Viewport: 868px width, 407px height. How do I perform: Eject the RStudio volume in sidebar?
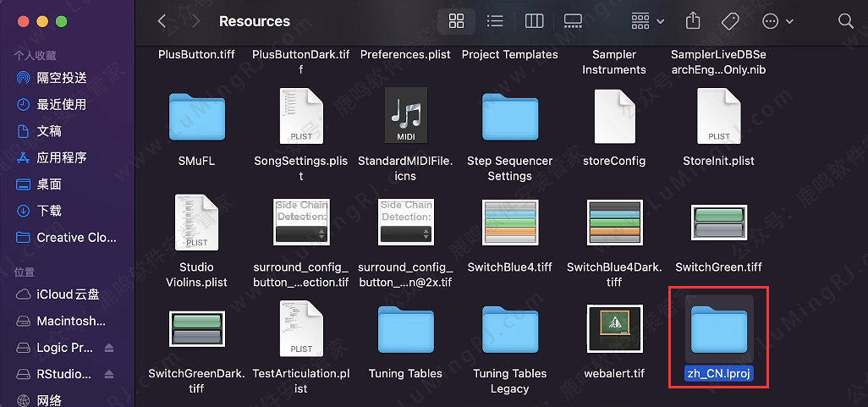coord(109,375)
